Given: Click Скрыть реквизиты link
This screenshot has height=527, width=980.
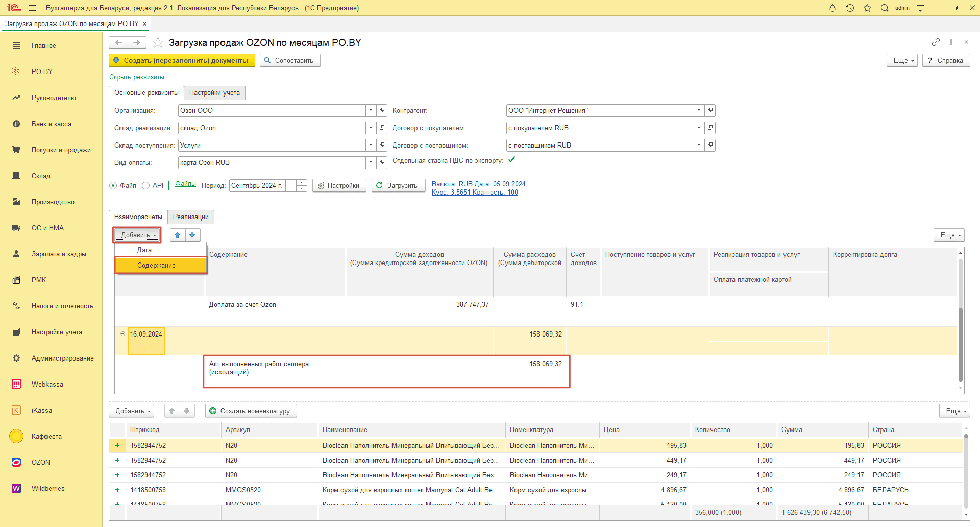Looking at the screenshot, I should 137,77.
